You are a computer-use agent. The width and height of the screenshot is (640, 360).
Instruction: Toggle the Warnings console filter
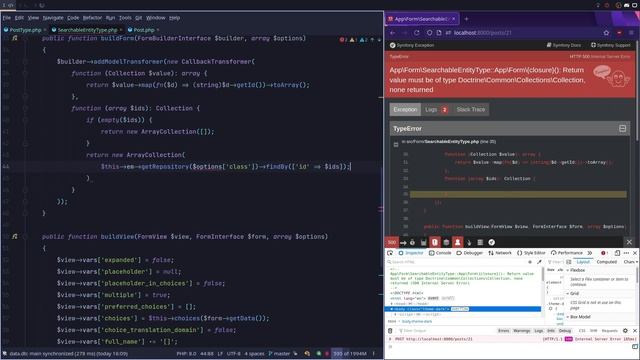[x=522, y=331]
